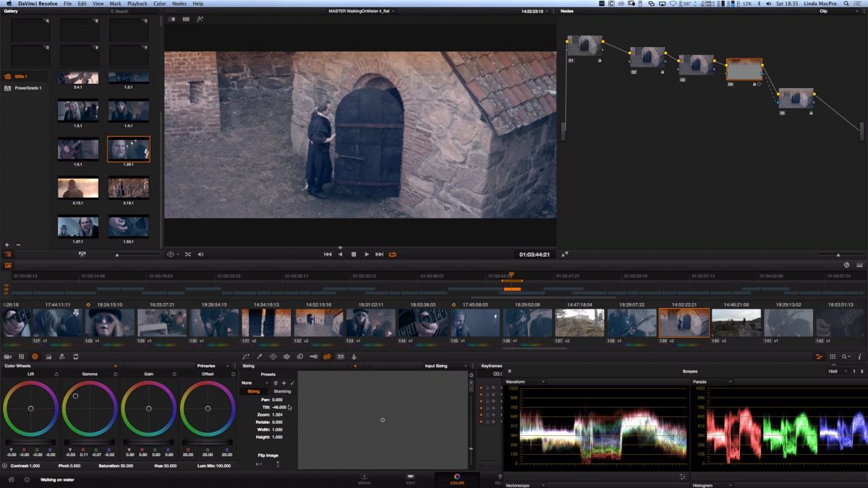868x488 pixels.
Task: Click the 3D palette icon
Action: (341, 356)
